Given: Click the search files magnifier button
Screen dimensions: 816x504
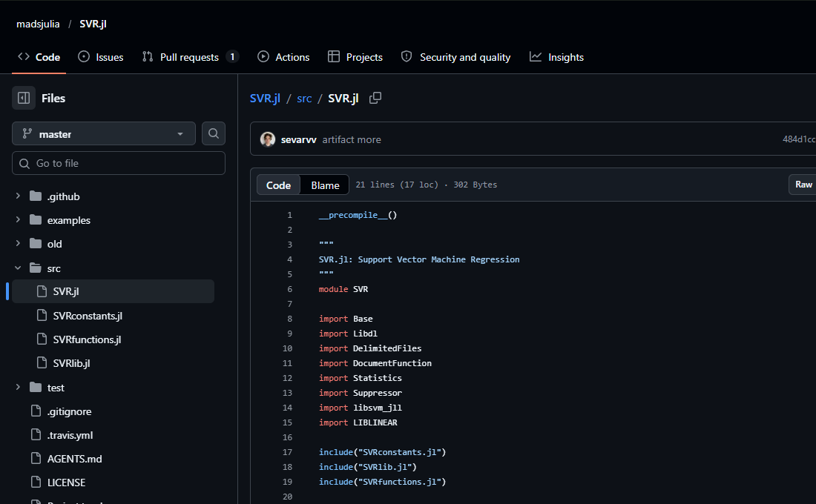Looking at the screenshot, I should [x=214, y=133].
